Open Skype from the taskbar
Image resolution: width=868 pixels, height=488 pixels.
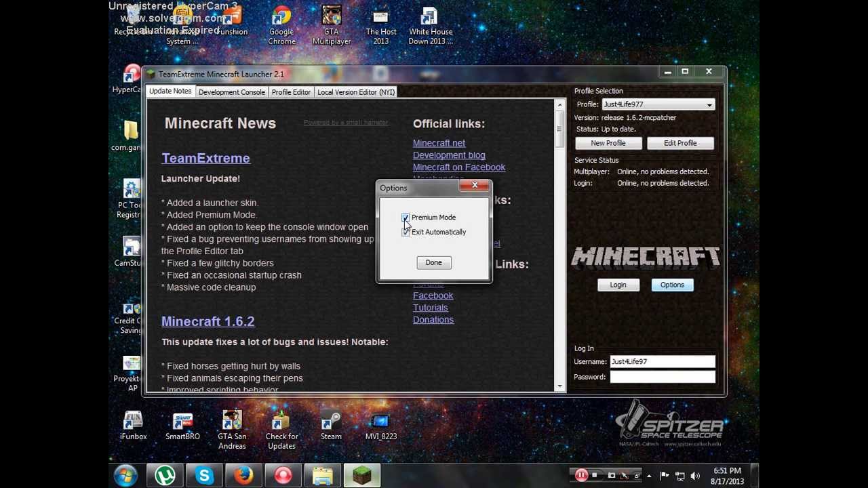[204, 475]
